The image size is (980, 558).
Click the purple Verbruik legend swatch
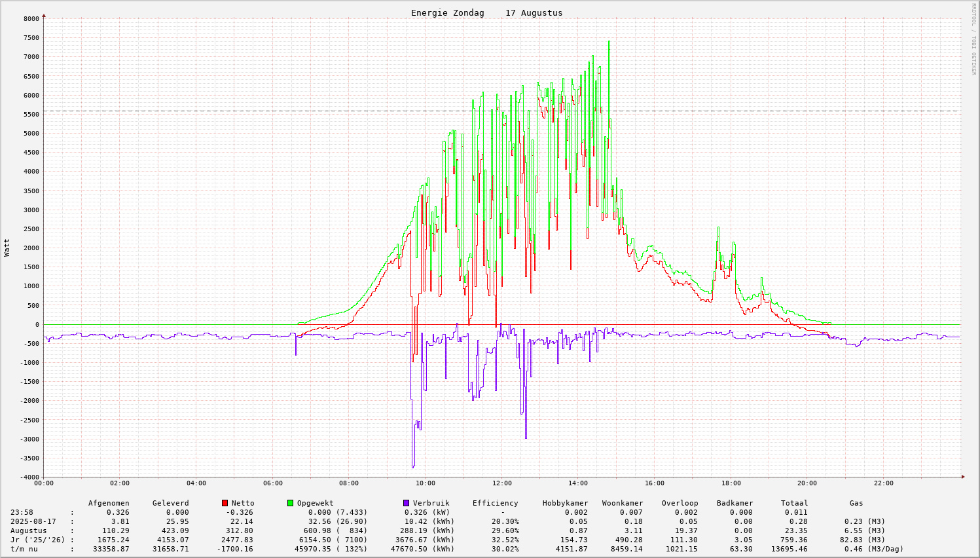click(x=407, y=503)
